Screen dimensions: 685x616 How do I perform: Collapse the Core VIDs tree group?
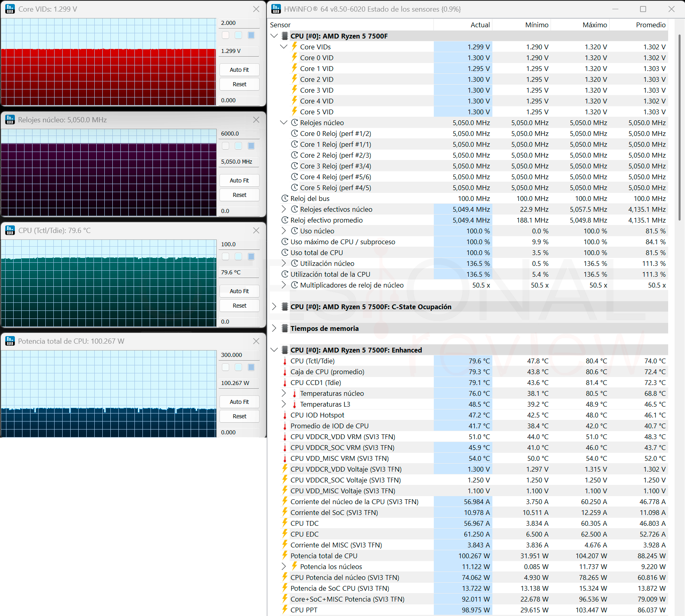click(284, 47)
